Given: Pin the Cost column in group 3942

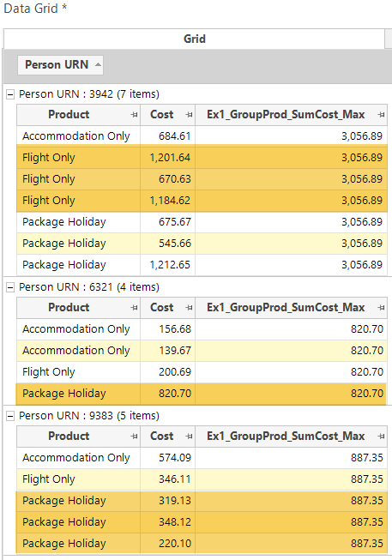Looking at the screenshot, I should point(189,115).
